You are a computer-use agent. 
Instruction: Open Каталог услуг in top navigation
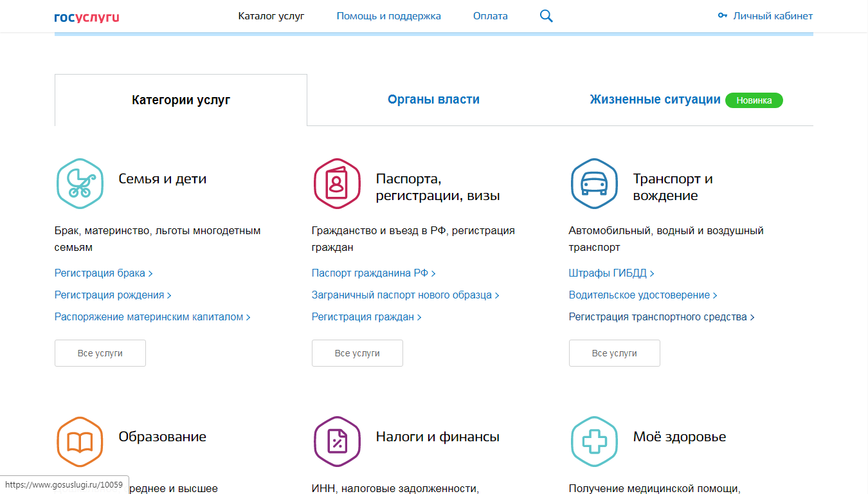(271, 16)
